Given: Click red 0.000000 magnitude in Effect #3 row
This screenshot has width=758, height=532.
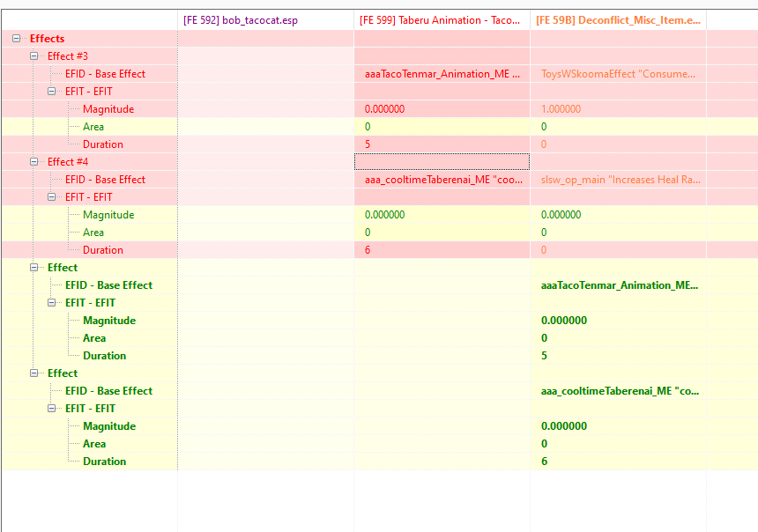Looking at the screenshot, I should pyautogui.click(x=442, y=109).
